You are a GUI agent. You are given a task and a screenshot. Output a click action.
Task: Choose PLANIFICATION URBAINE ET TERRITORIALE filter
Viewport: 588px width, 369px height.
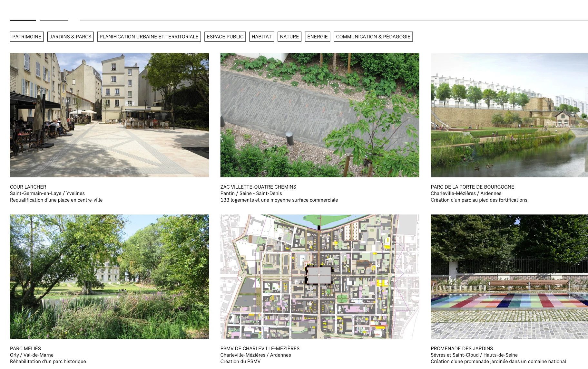click(x=149, y=37)
